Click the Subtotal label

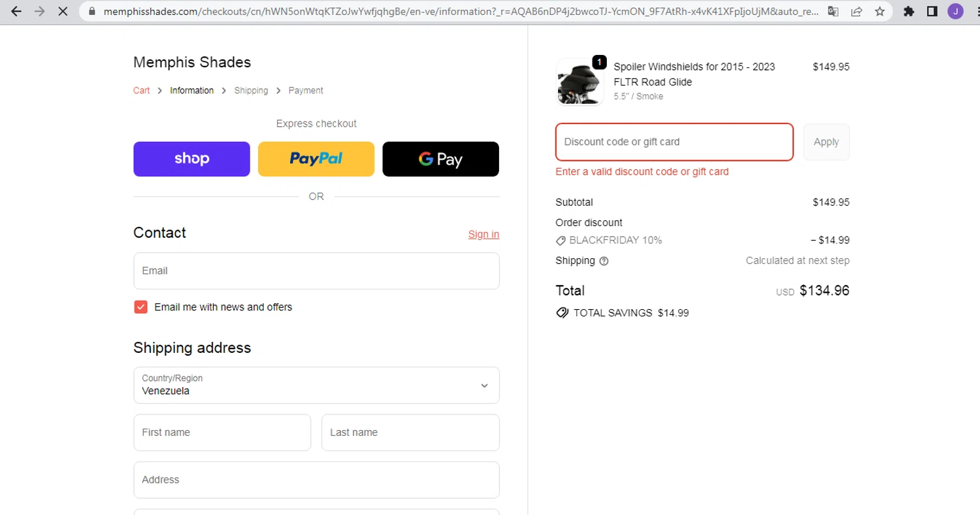574,203
